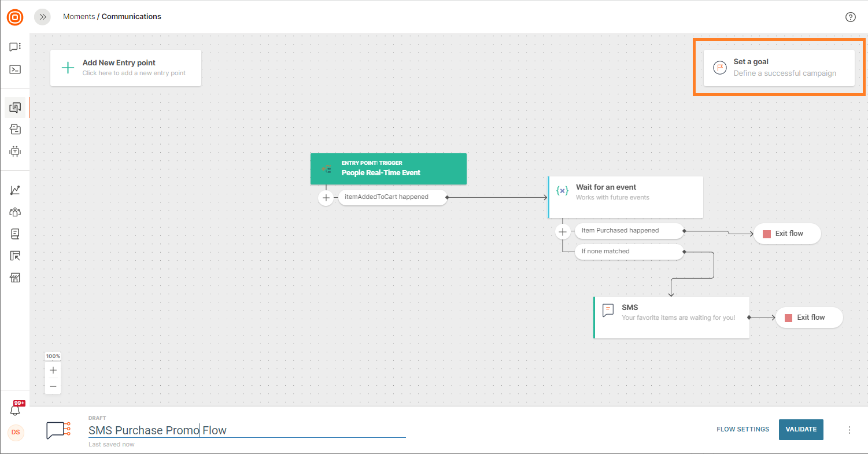Select the Wait for an event block
The image size is (868, 454).
(625, 197)
